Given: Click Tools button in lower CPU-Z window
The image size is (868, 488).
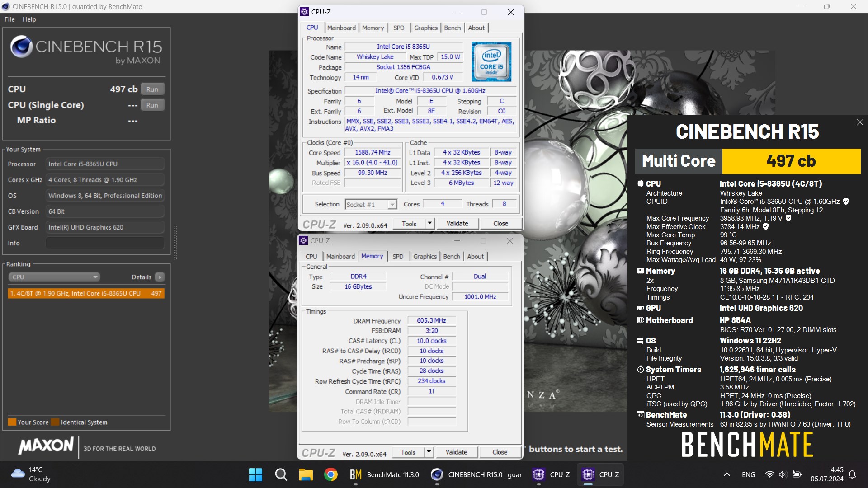Looking at the screenshot, I should (408, 452).
